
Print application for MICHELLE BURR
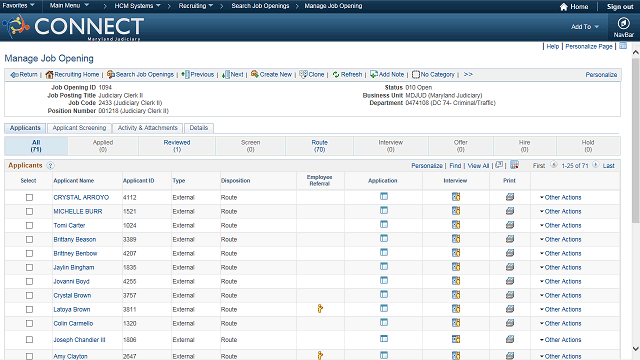point(510,211)
